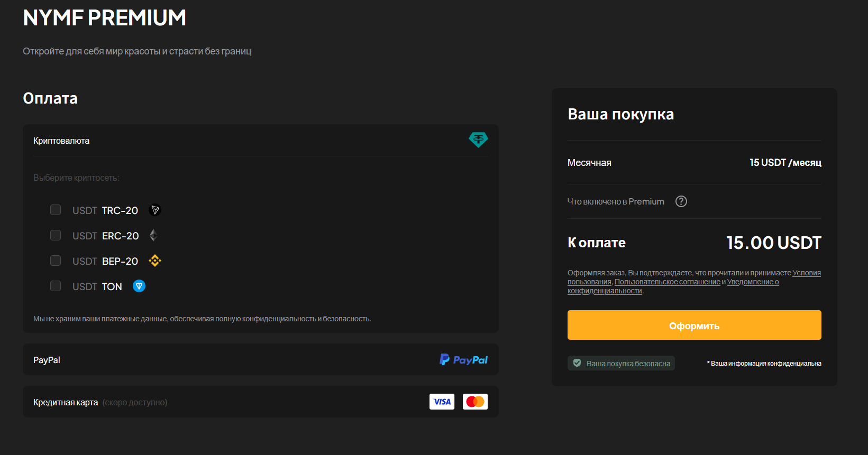Click the Месячная plan label
This screenshot has height=455, width=868.
coord(589,163)
